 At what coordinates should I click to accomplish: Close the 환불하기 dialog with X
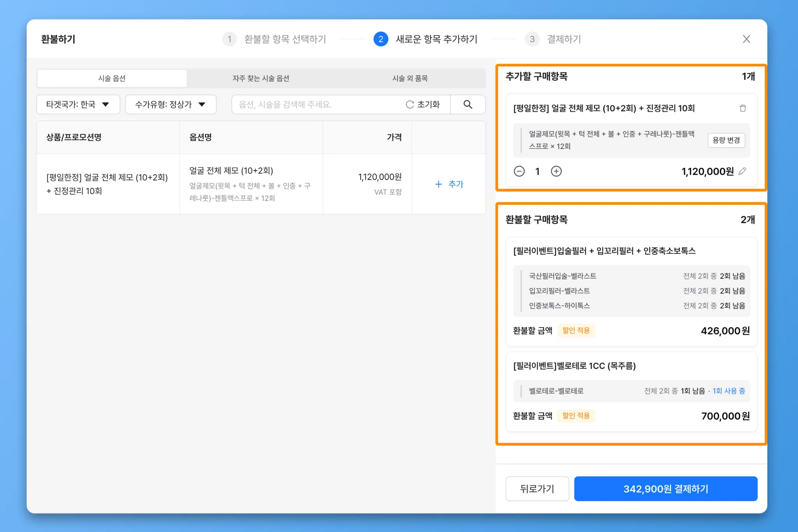tap(746, 39)
